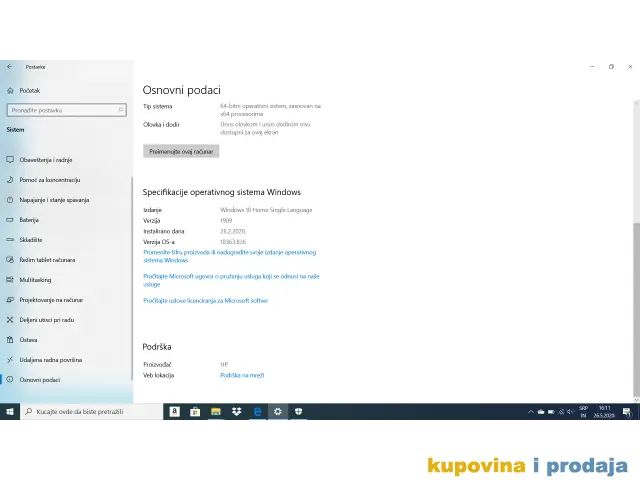Click the drive icon beside Skladište
640x480 pixels.
tap(10, 240)
